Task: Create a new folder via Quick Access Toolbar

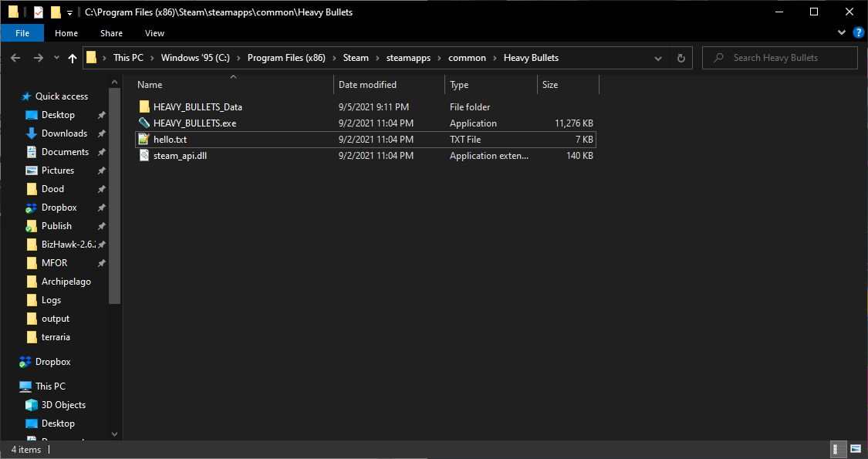Action: [x=56, y=12]
